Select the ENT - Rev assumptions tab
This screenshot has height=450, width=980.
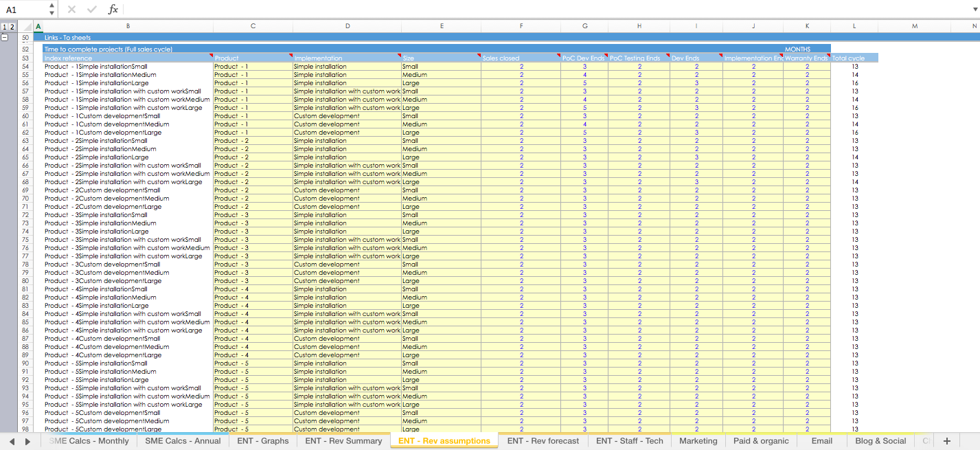(444, 441)
